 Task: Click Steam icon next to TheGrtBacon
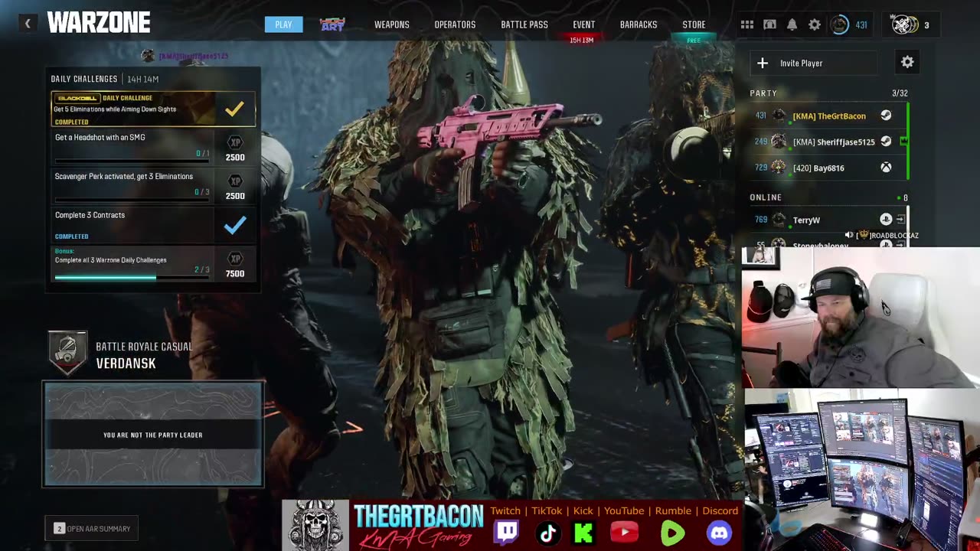[886, 116]
